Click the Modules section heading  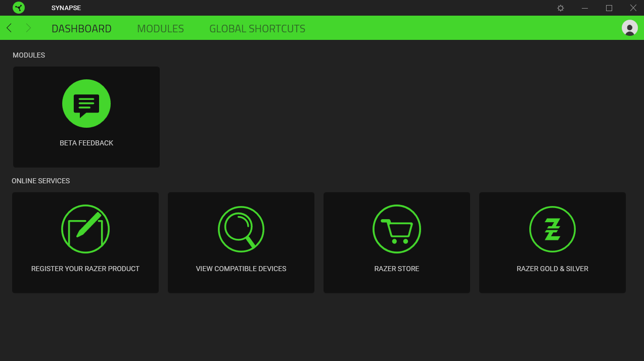point(29,55)
